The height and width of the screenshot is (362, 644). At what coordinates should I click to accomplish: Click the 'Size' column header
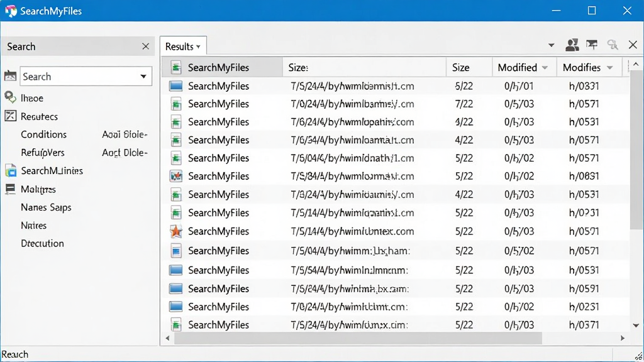(x=469, y=67)
